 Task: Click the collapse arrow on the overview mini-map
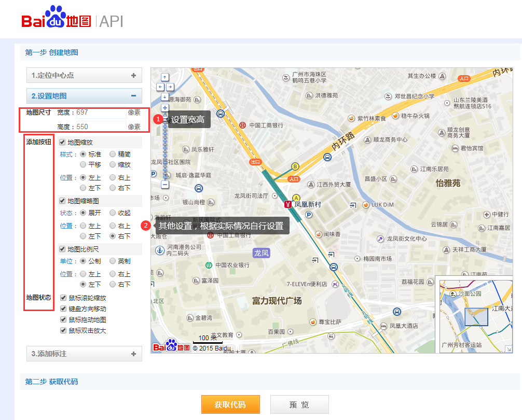coord(509,348)
